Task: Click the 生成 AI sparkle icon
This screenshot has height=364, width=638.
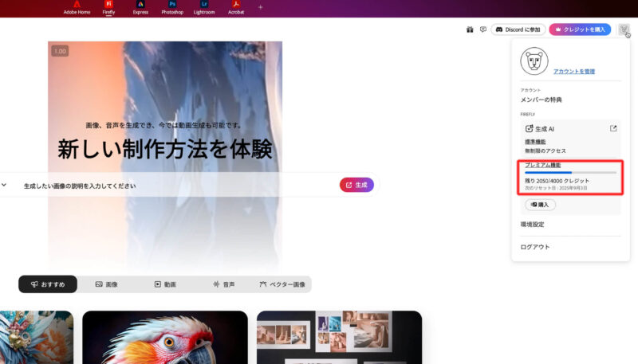Action: [529, 128]
